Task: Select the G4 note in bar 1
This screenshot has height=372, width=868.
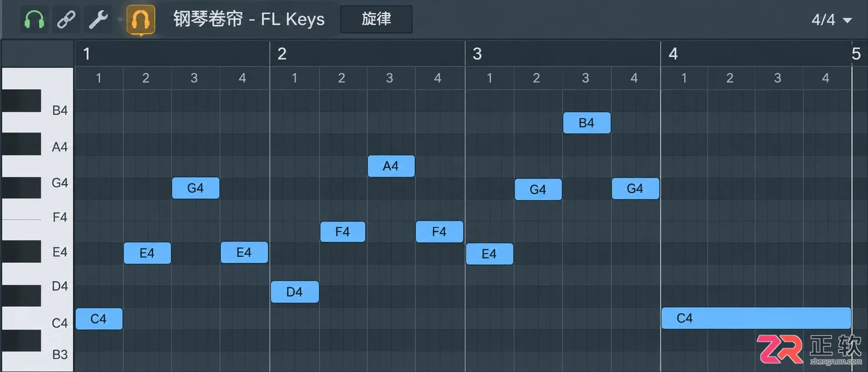Action: [195, 188]
